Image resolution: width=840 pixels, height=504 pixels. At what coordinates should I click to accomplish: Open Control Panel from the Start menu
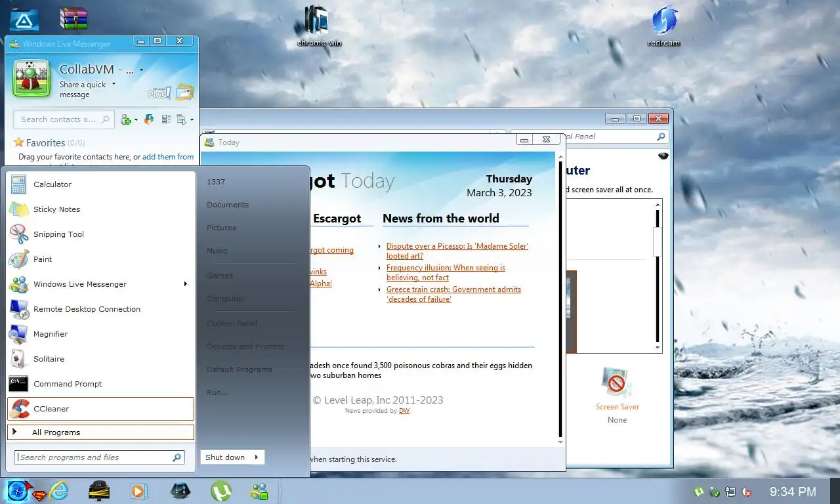point(232,324)
